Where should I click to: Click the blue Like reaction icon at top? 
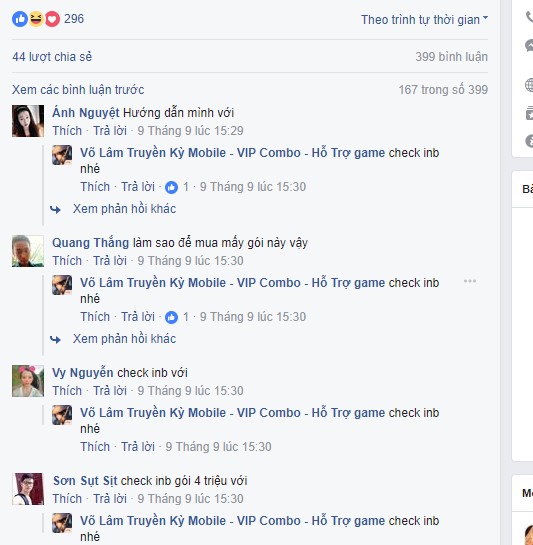(x=20, y=19)
